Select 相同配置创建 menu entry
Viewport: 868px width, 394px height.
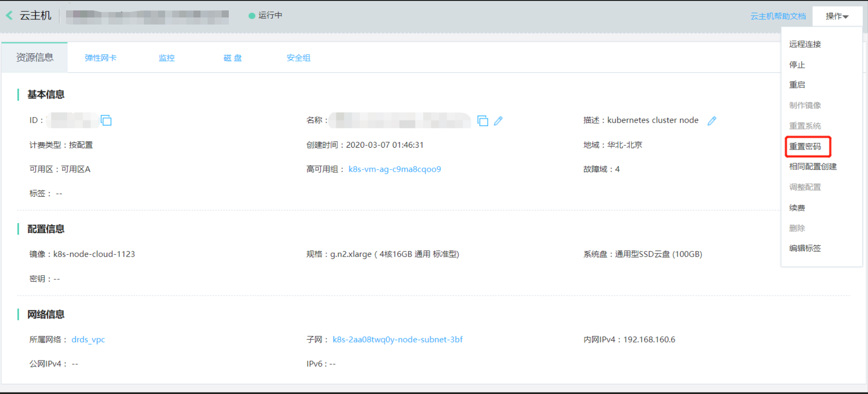point(813,167)
